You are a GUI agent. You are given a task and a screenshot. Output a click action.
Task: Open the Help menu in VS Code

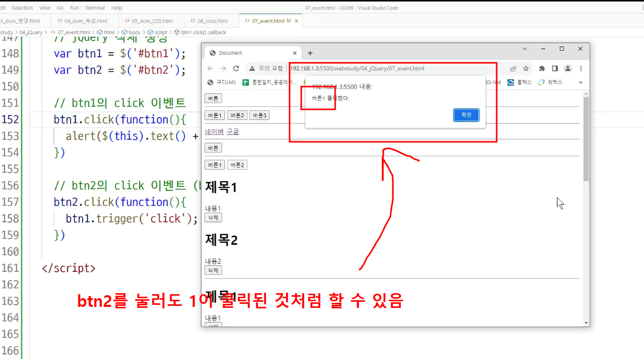[x=116, y=8]
